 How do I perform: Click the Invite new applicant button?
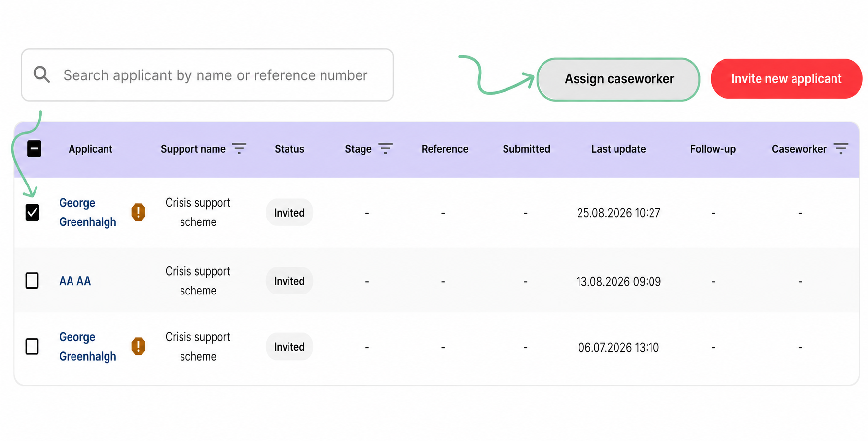coord(786,79)
